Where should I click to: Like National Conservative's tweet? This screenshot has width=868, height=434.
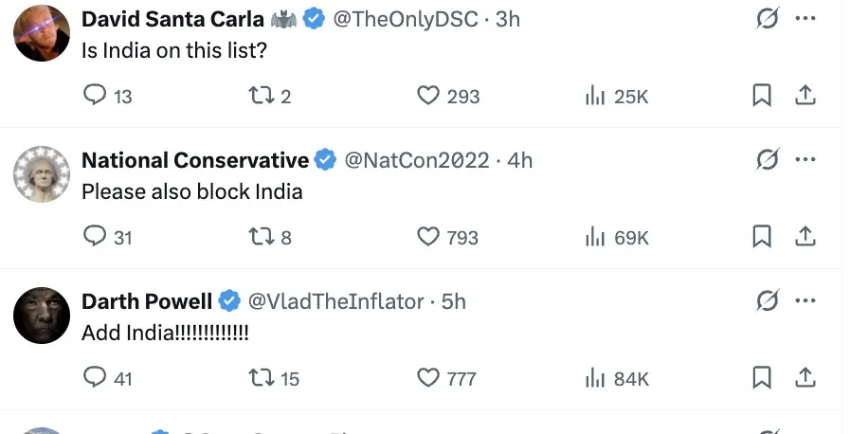(429, 237)
